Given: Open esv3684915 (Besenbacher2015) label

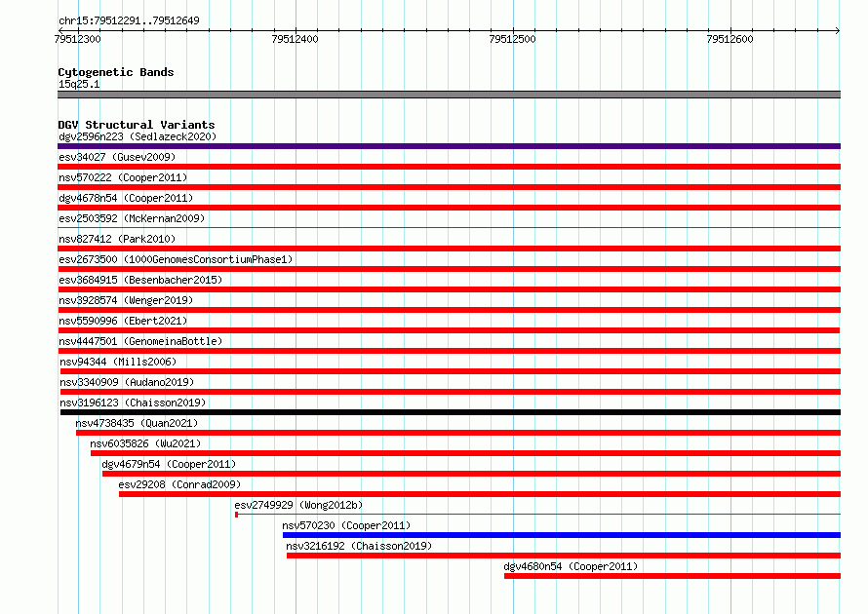Looking at the screenshot, I should pyautogui.click(x=140, y=280).
